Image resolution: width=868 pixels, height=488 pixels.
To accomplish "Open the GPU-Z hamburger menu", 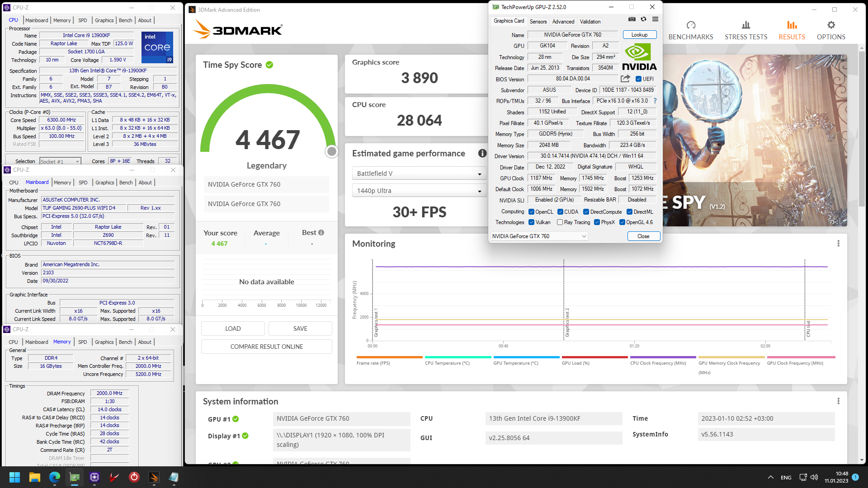I will [x=655, y=19].
